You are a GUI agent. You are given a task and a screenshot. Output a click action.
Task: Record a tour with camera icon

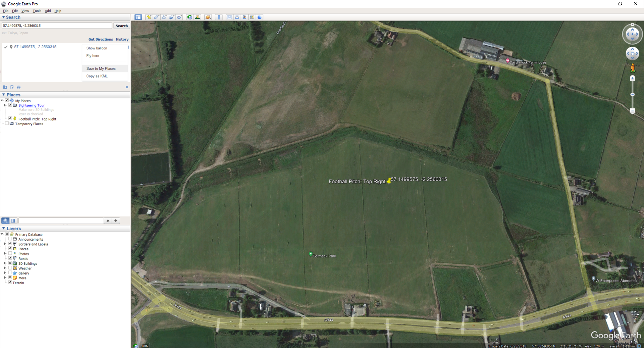[x=179, y=17]
